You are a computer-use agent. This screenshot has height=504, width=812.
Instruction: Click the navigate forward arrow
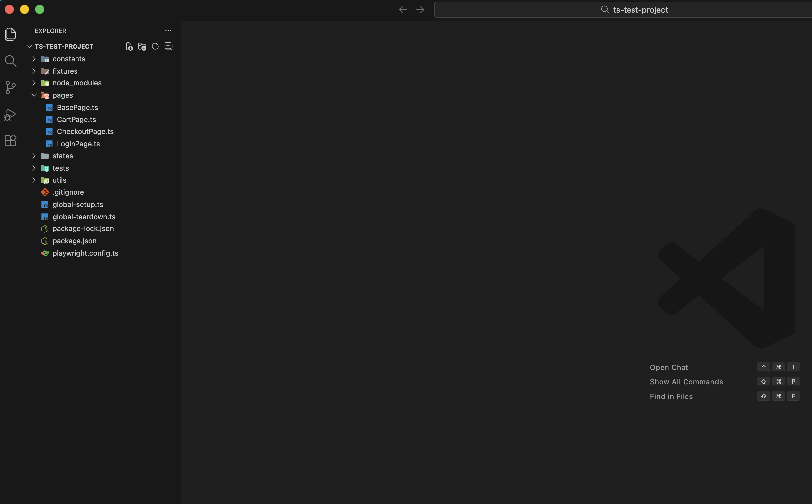[420, 9]
